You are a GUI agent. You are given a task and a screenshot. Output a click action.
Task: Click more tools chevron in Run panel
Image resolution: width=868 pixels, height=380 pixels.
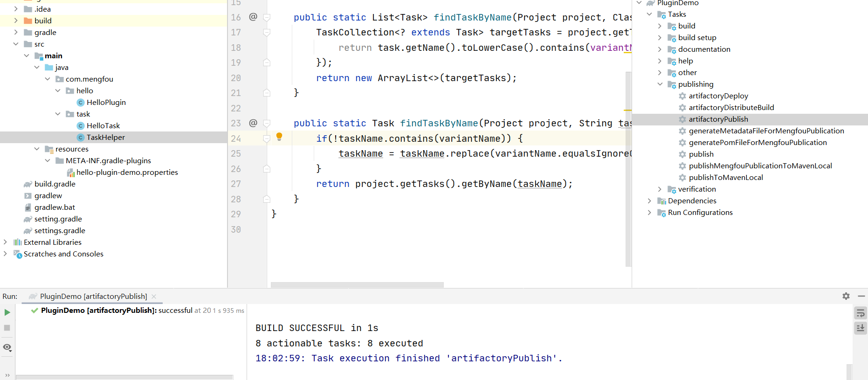click(x=7, y=375)
